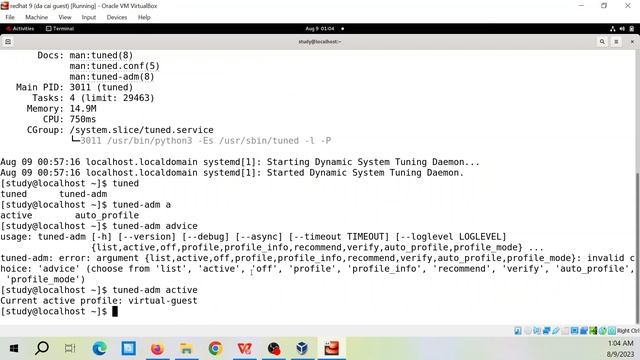640x360 pixels.
Task: Open the black-red circular app on taskbar
Action: (273, 348)
